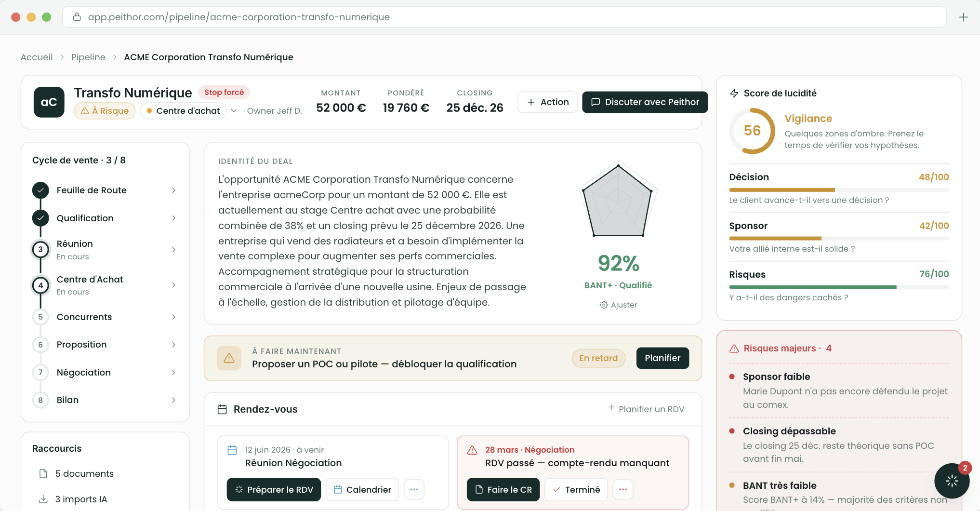Click Discuter avec Peithor button

click(x=645, y=102)
